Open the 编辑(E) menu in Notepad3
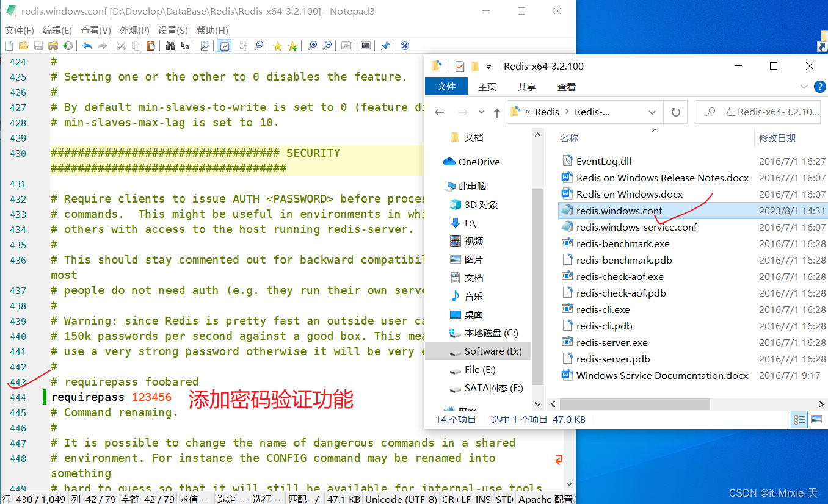Screen dimensions: 828x504 tap(57, 30)
